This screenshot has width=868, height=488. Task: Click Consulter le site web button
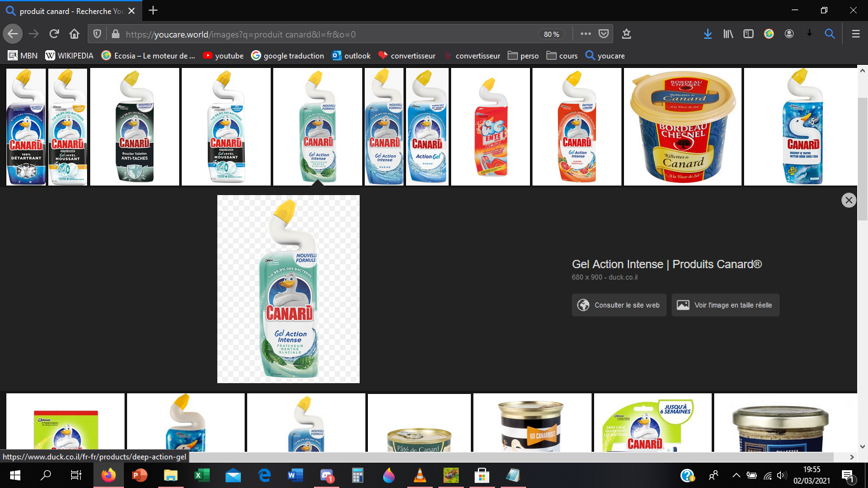tap(619, 305)
